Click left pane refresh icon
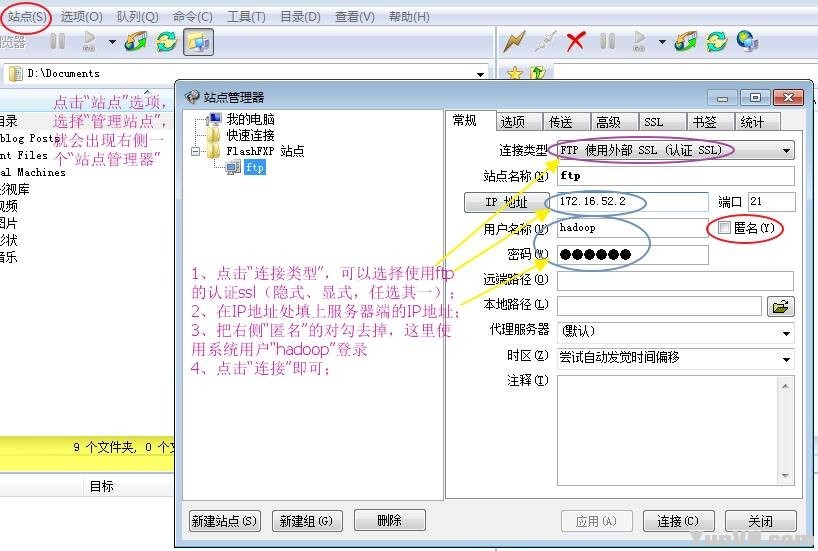The height and width of the screenshot is (551, 818). point(167,41)
